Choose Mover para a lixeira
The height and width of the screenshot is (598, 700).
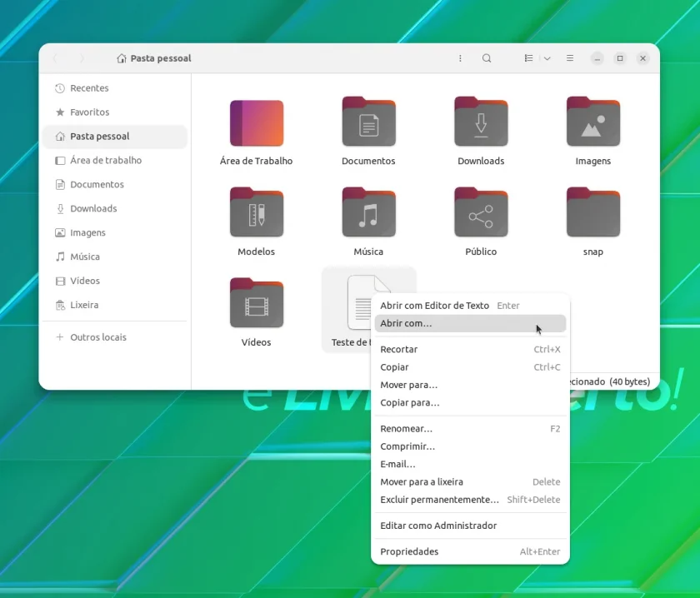(x=470, y=482)
